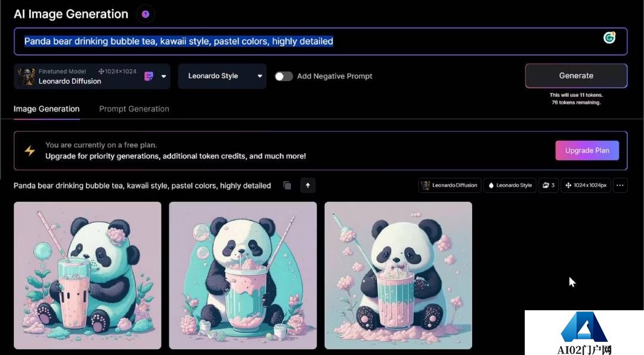The width and height of the screenshot is (644, 355).
Task: Click the Upgrade Plan button
Action: click(587, 150)
